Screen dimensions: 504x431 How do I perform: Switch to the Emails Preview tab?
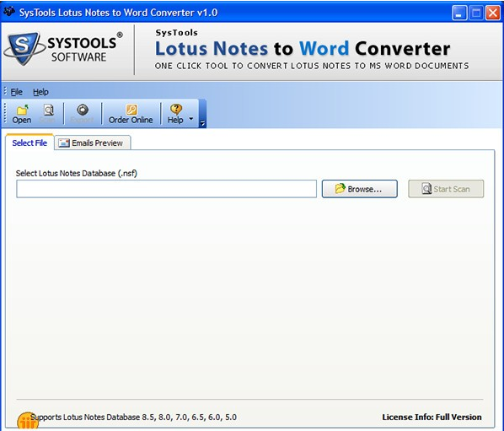(x=92, y=143)
